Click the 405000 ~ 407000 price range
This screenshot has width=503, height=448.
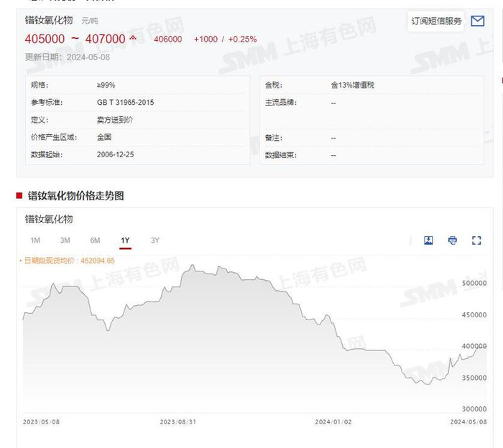pyautogui.click(x=75, y=39)
